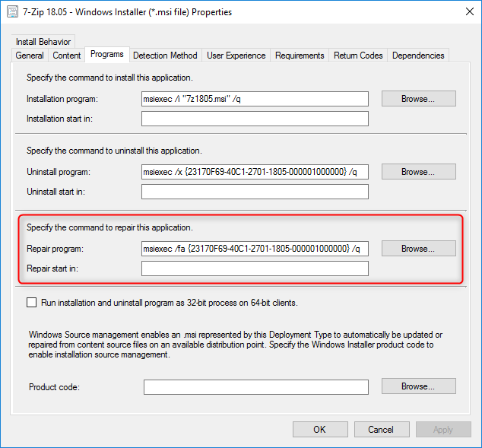Confirm with the OK button

[x=320, y=429]
